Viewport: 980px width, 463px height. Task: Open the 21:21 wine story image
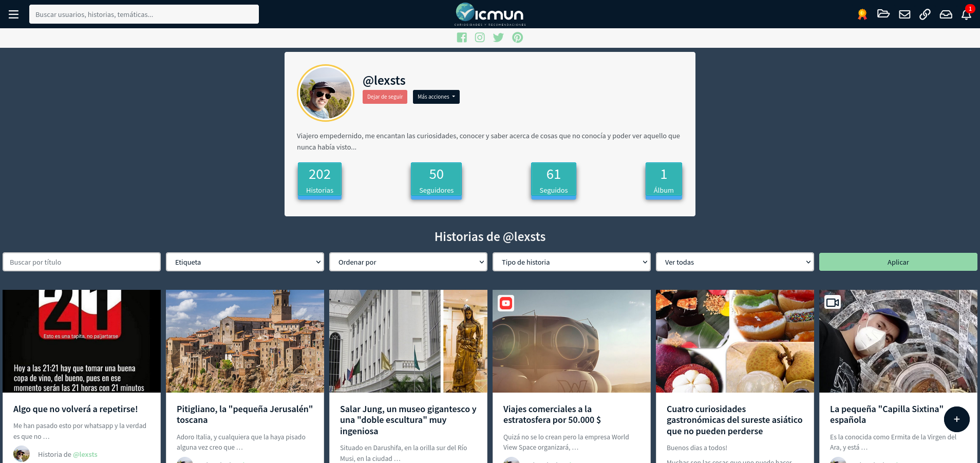point(82,341)
